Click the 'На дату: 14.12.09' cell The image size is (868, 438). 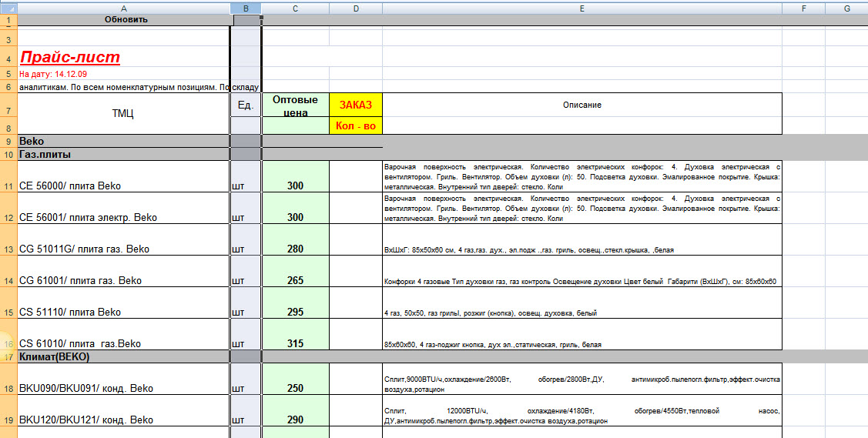point(123,74)
